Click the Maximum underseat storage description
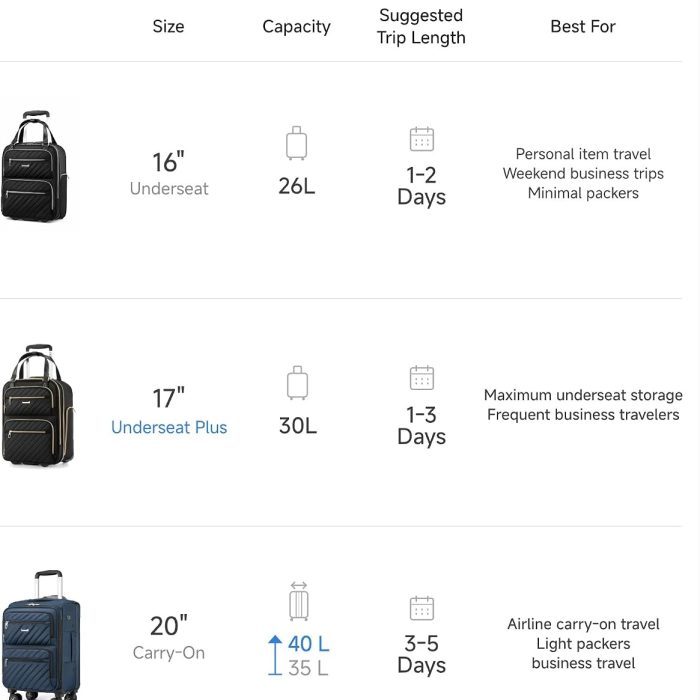700x700 pixels. (583, 395)
